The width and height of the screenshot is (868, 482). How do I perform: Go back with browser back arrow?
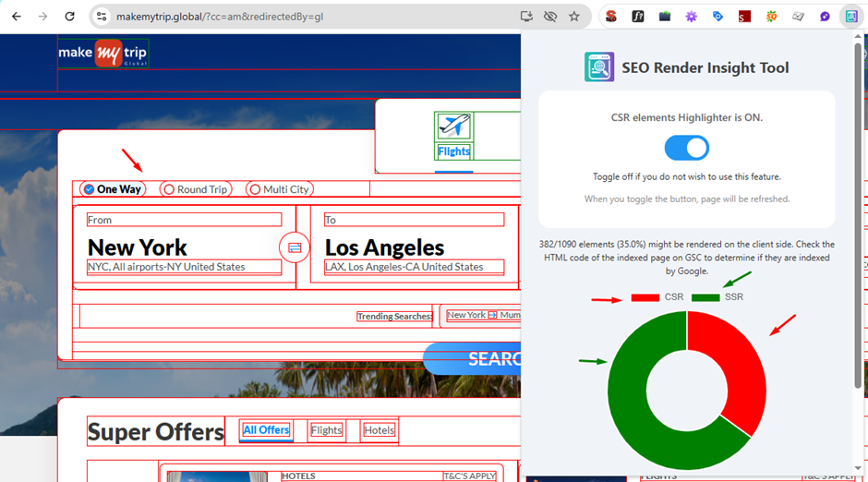click(x=16, y=17)
